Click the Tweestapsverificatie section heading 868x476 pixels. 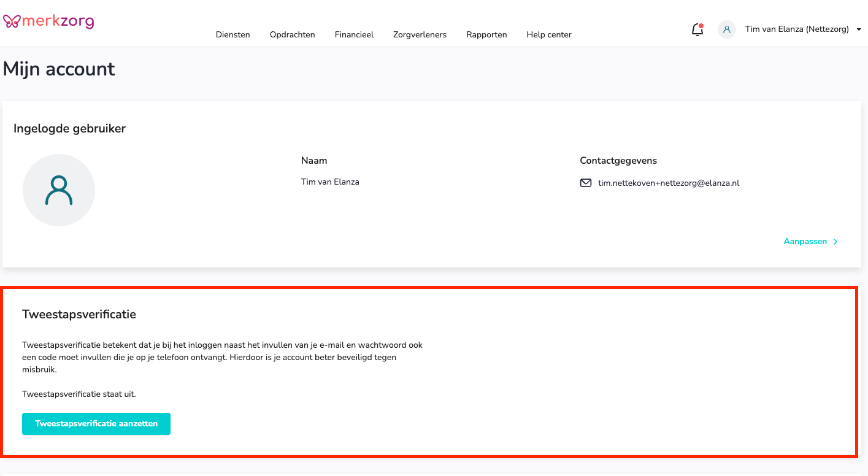(x=79, y=314)
